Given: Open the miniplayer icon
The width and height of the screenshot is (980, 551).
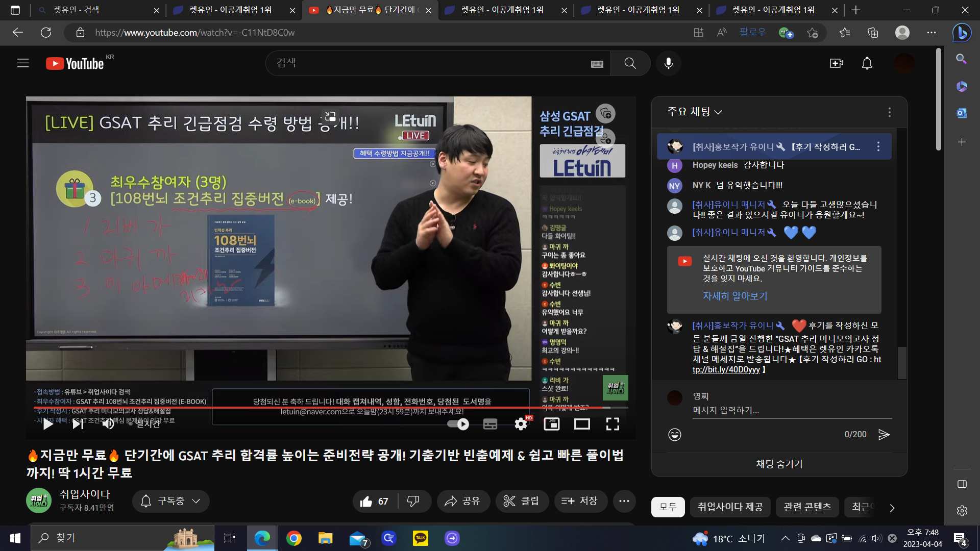Looking at the screenshot, I should coord(552,424).
